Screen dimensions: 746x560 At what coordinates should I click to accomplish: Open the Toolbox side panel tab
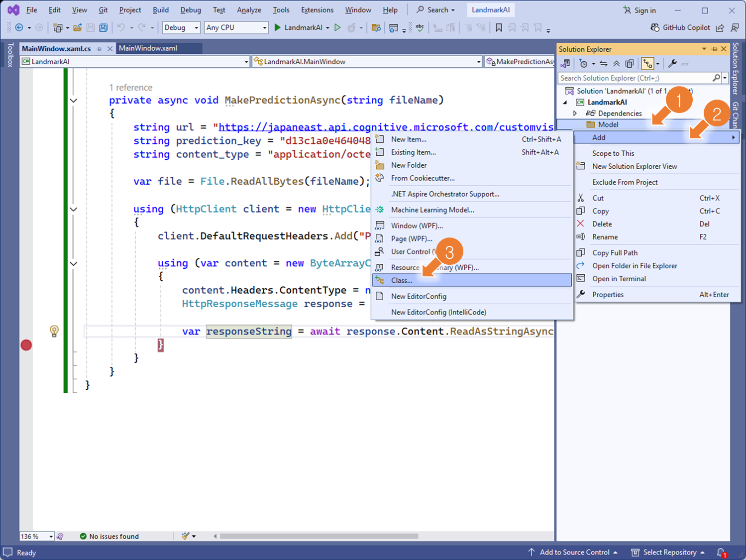(x=9, y=55)
